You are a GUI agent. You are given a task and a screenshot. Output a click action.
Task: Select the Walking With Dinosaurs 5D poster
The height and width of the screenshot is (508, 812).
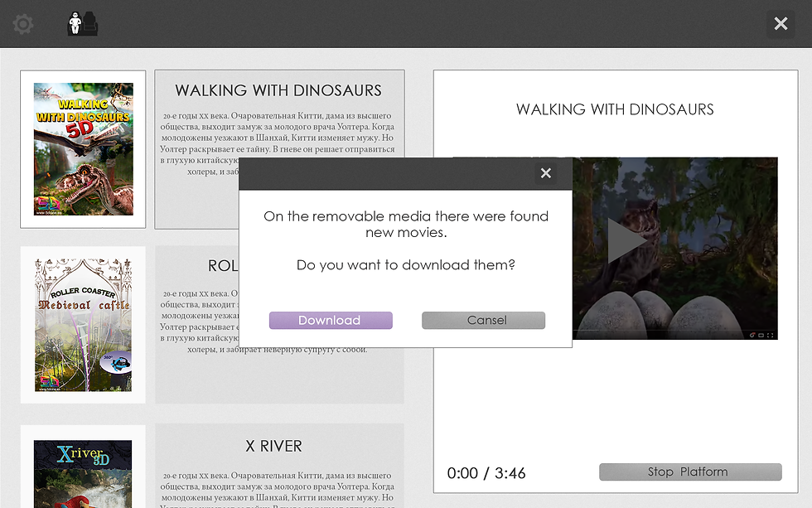tap(83, 149)
